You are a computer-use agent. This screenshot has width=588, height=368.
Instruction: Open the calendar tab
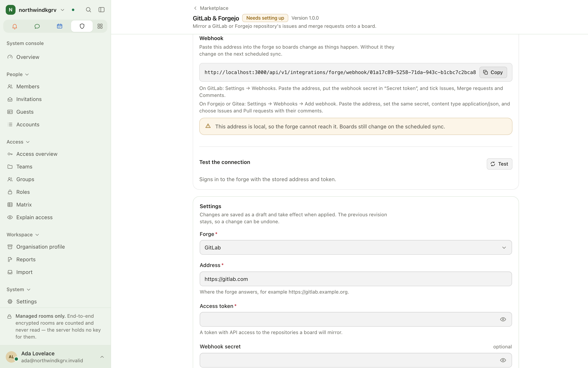[x=60, y=26]
